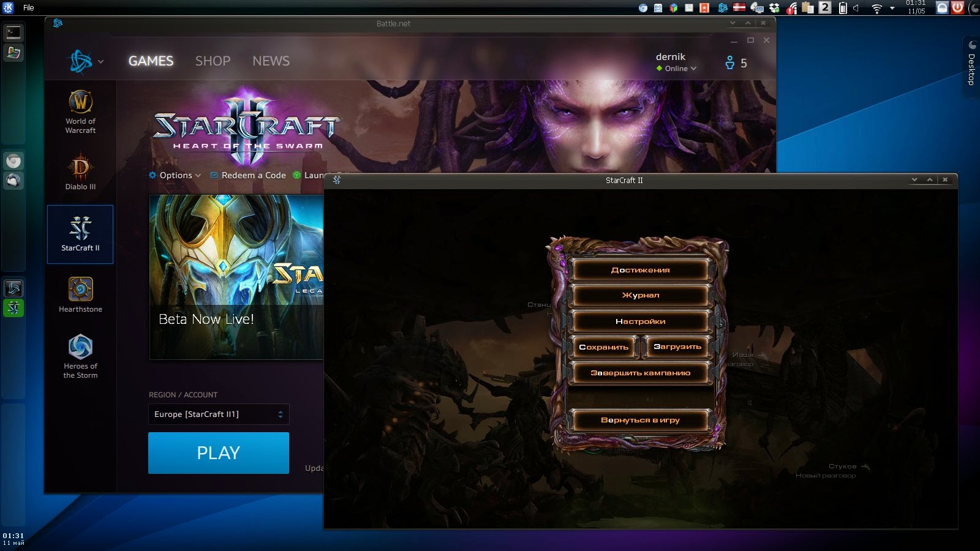
Task: Click Завершить кампанию in game menu
Action: point(640,373)
